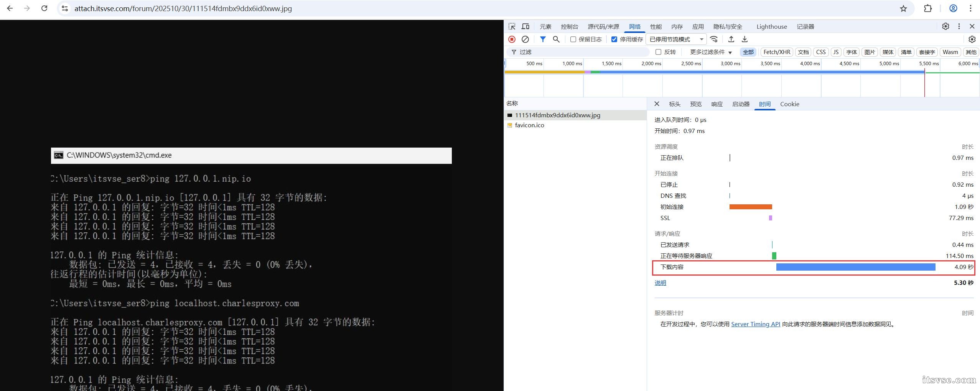Select the inspect element cursor icon
The image size is (980, 391).
[x=512, y=26]
